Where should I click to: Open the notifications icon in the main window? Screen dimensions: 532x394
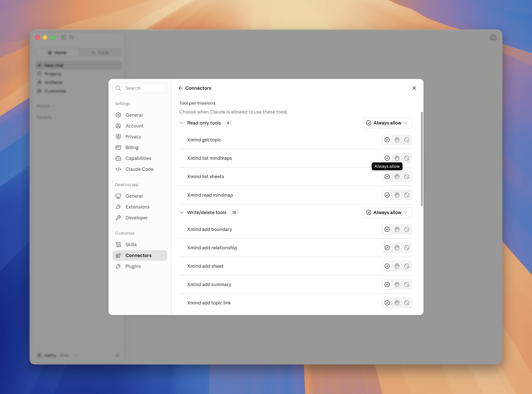click(493, 37)
